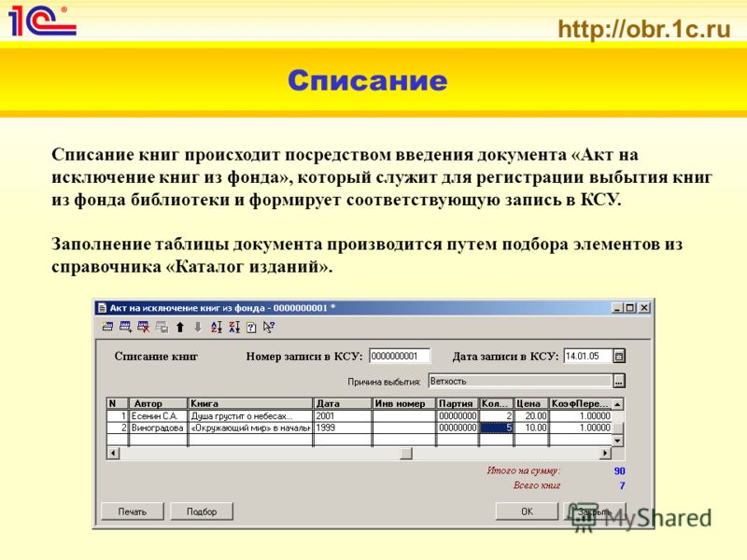Click the Печать button
Image resolution: width=747 pixels, height=560 pixels.
[x=133, y=511]
